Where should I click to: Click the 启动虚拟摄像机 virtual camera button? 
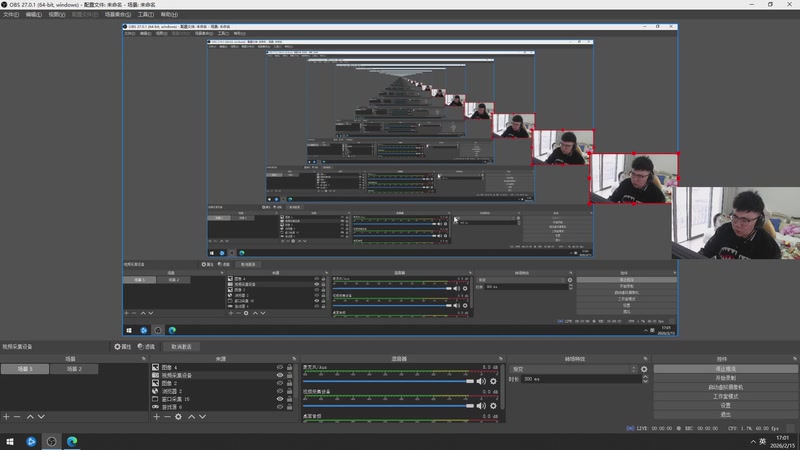[x=725, y=387]
